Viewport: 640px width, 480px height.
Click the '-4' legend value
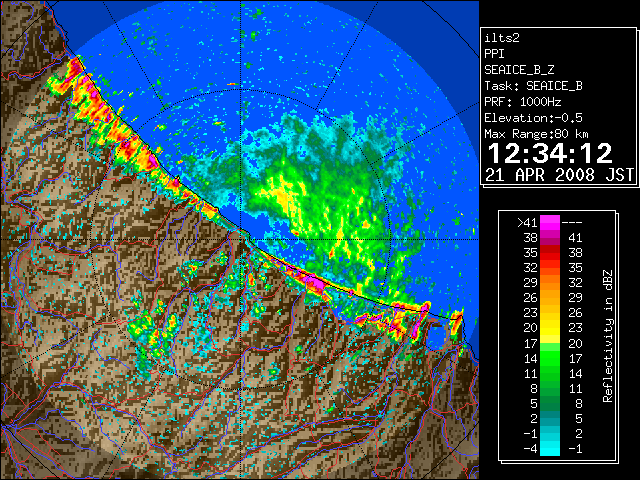pyautogui.click(x=530, y=449)
